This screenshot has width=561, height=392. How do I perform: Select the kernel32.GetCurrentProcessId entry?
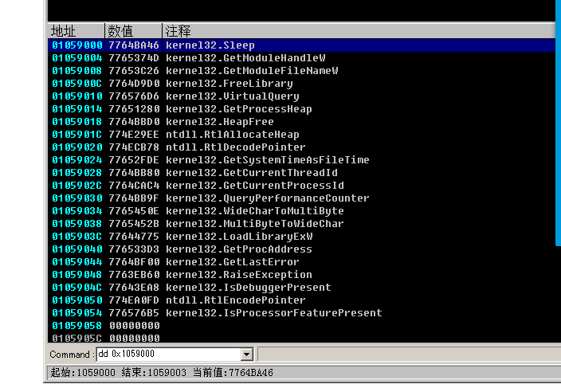[255, 186]
